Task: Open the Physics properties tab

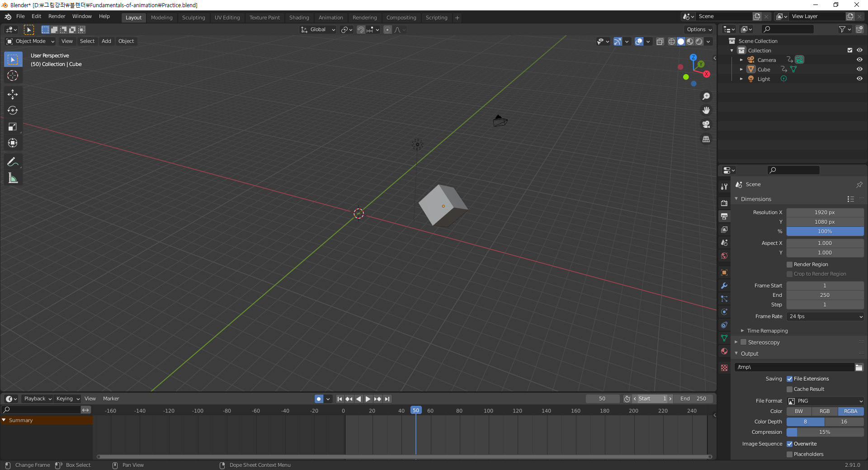Action: (724, 312)
